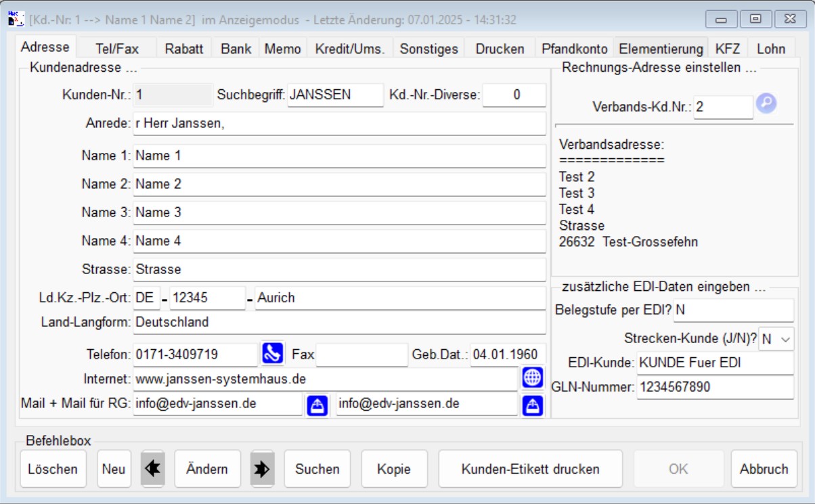
Task: Select the Kredit/Ums. tab
Action: coord(350,49)
